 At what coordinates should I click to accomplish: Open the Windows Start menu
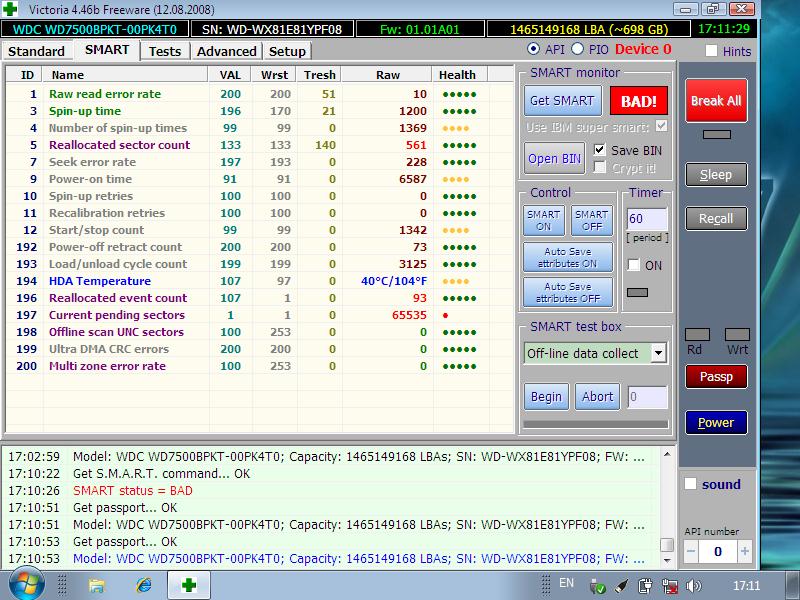(26, 584)
